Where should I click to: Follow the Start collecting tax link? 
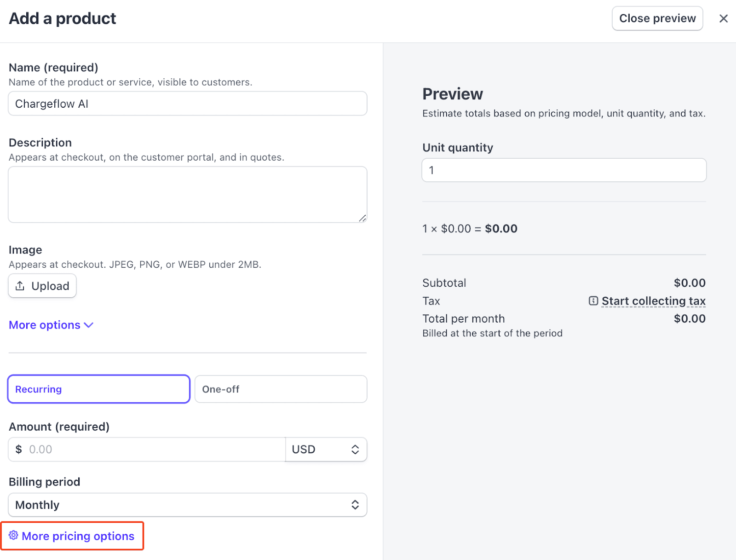pyautogui.click(x=653, y=301)
